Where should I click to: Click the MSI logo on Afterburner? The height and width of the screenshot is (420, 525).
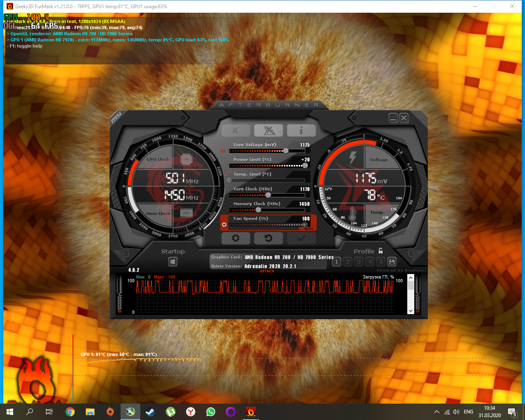click(x=116, y=117)
